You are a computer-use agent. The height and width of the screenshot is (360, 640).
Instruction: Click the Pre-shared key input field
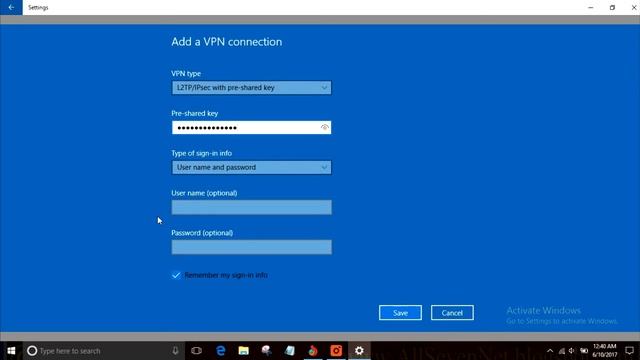tap(251, 128)
